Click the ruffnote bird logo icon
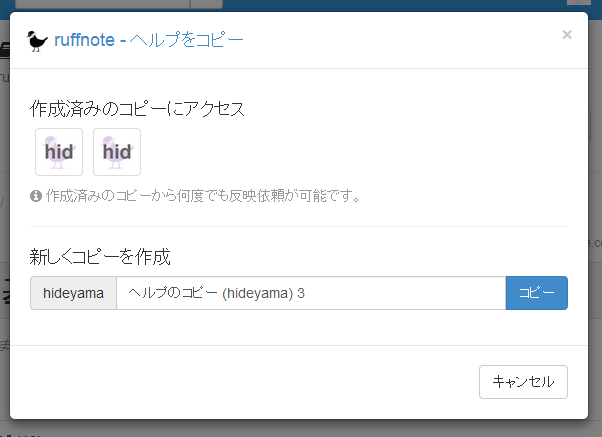 38,41
